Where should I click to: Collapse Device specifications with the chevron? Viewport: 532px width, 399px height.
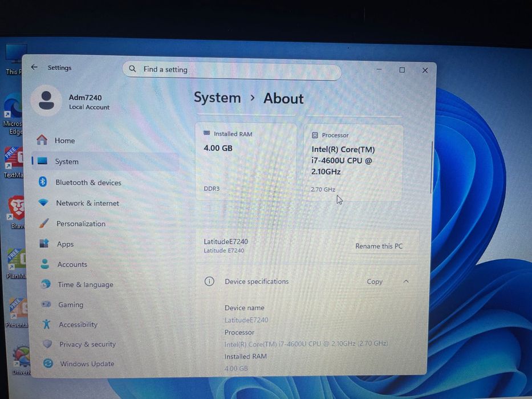[x=406, y=281]
